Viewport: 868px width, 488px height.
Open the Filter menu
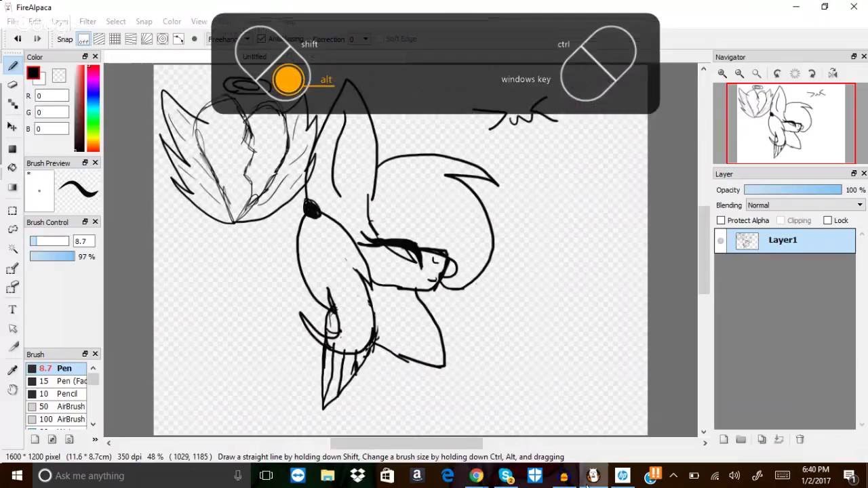(x=87, y=22)
